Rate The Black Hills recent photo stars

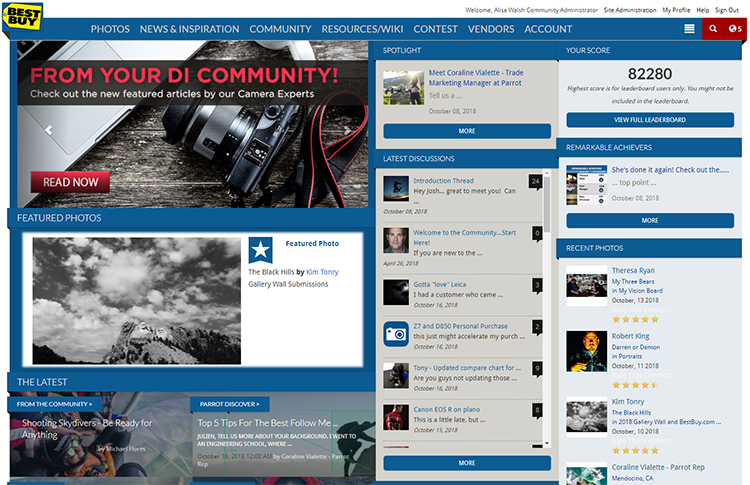pos(635,450)
